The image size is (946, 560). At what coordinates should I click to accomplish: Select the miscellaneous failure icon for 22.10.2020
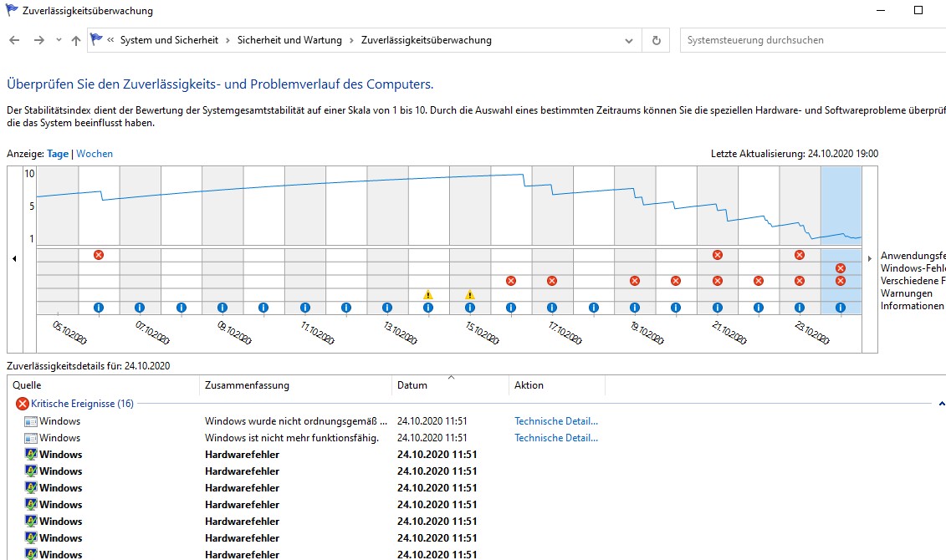[759, 281]
